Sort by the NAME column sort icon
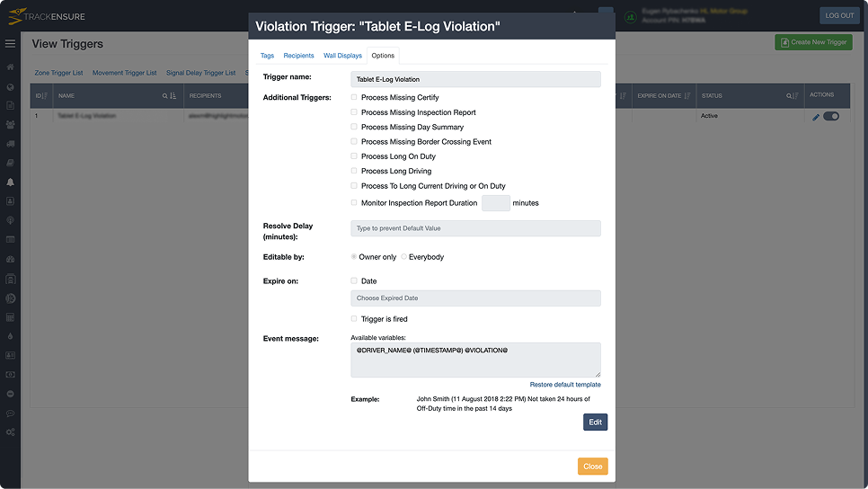Screen dimensions: 868x489 pos(173,96)
